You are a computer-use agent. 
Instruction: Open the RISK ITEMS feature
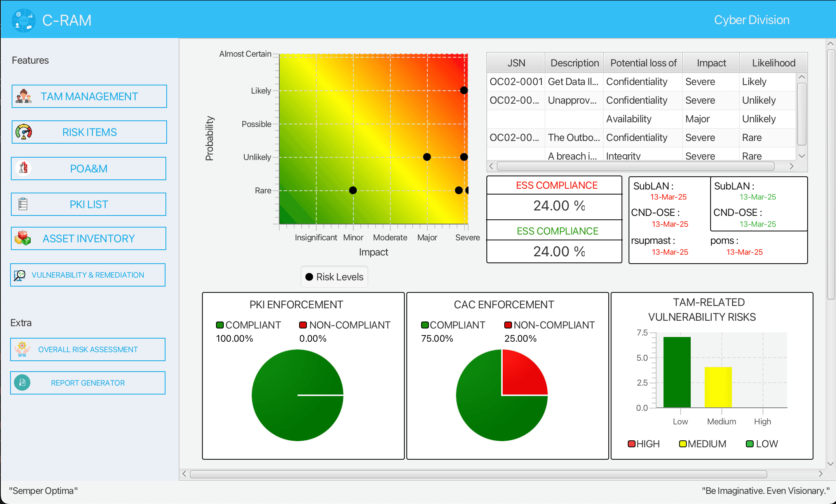tap(89, 132)
